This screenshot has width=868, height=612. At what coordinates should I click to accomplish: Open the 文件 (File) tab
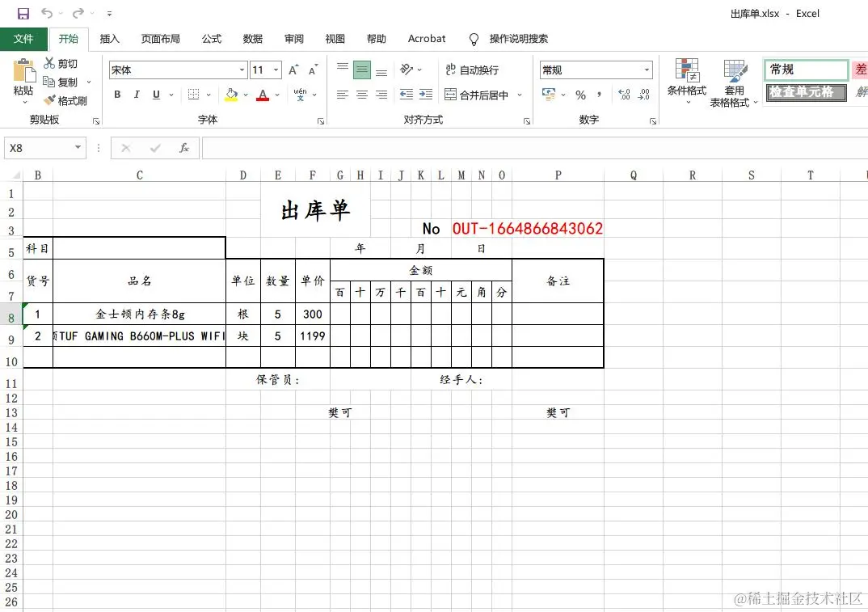[23, 39]
